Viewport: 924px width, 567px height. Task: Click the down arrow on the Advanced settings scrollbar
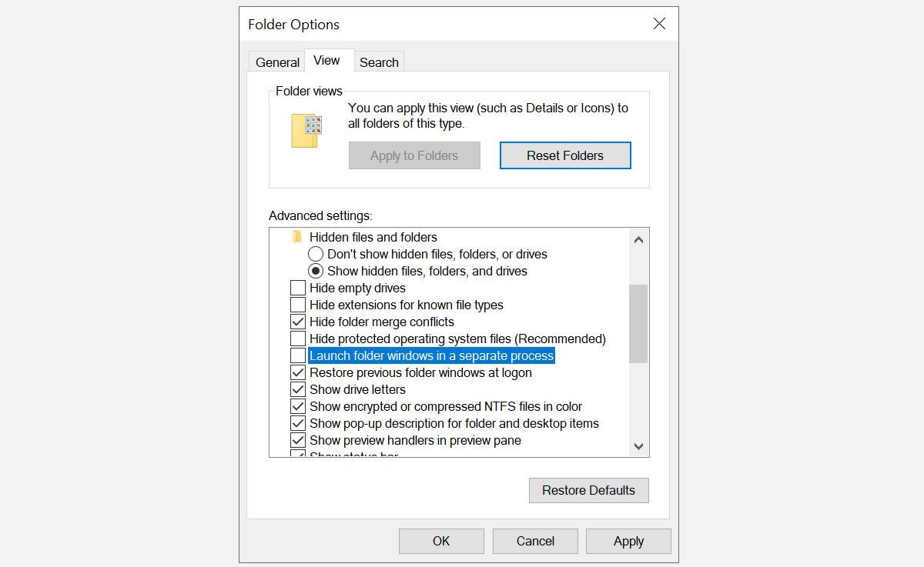pos(638,446)
